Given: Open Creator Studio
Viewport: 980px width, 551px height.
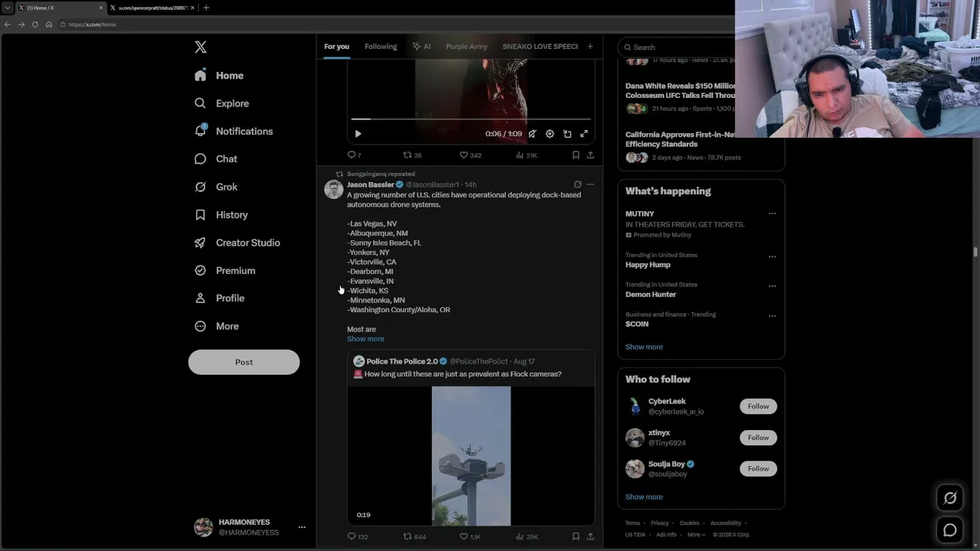Looking at the screenshot, I should tap(237, 243).
